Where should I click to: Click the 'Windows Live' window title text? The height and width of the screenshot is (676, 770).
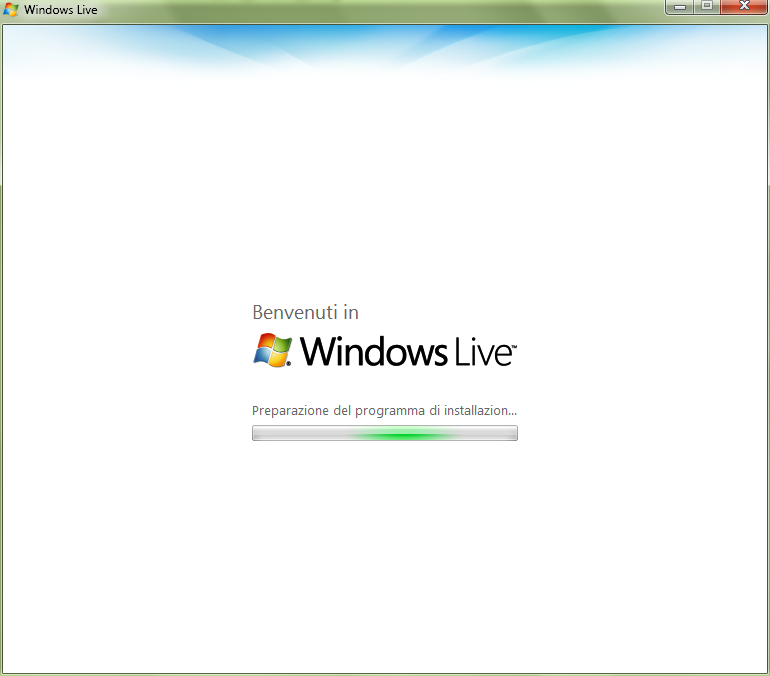click(x=61, y=10)
